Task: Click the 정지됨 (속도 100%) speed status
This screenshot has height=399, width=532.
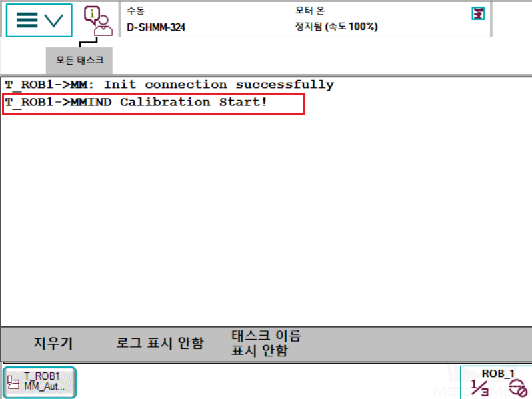Action: (x=336, y=27)
